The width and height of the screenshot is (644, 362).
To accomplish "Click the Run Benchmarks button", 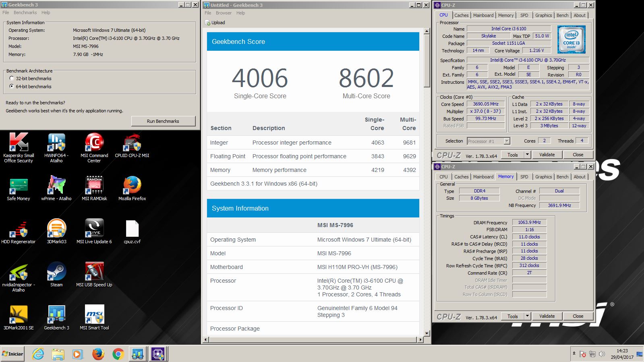I will pyautogui.click(x=163, y=121).
